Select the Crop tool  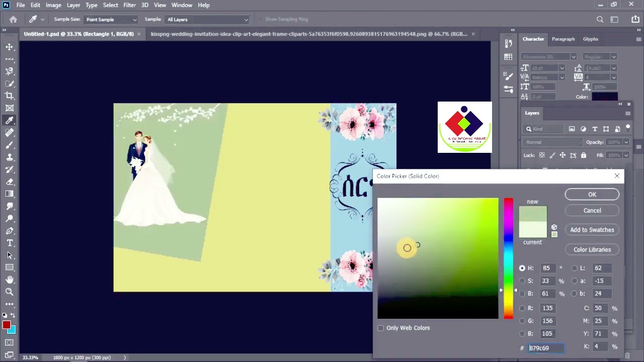tap(10, 96)
